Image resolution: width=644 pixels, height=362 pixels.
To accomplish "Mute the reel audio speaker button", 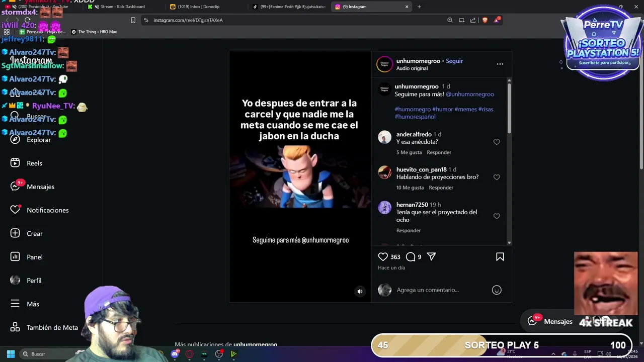I will point(360,291).
